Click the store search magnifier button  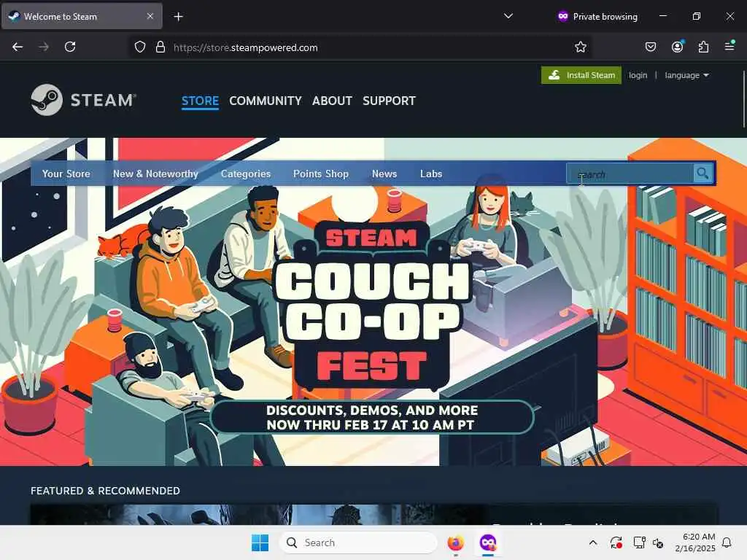703,174
